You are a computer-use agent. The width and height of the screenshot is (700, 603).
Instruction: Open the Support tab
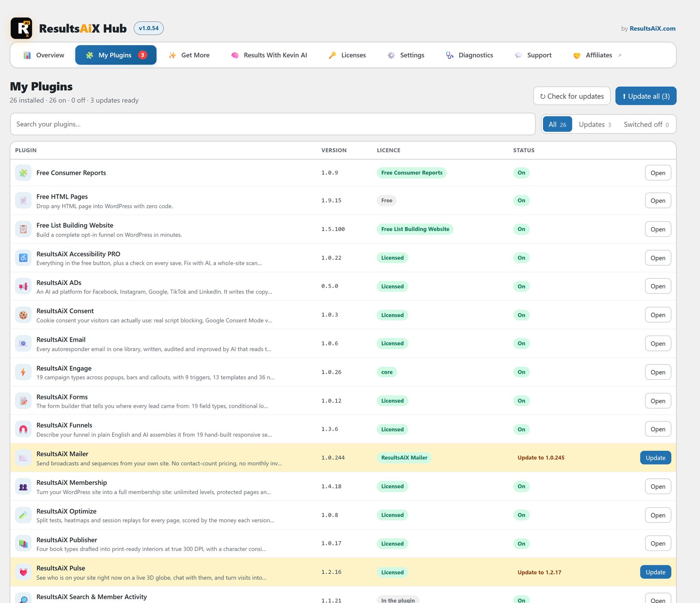533,55
